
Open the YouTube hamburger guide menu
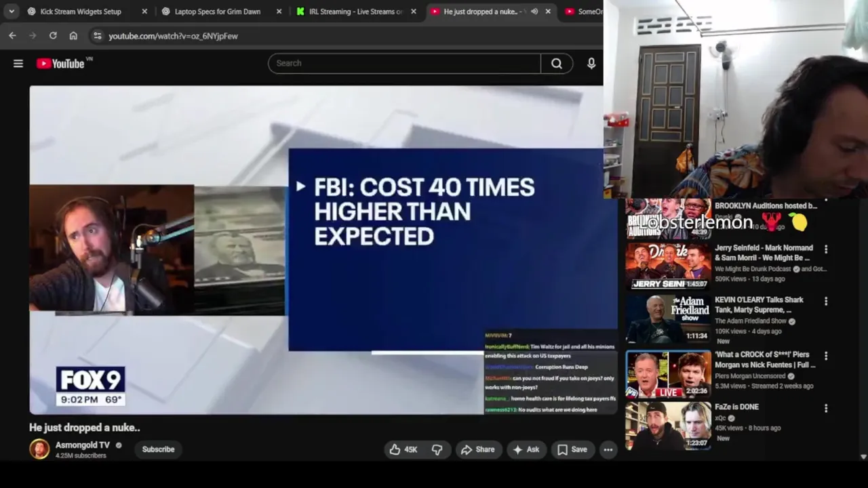click(x=18, y=64)
